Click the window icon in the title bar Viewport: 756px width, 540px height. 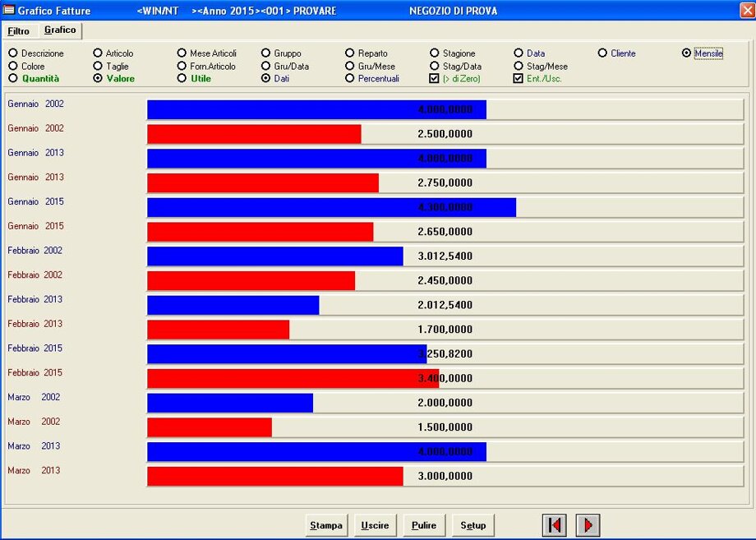tap(9, 11)
